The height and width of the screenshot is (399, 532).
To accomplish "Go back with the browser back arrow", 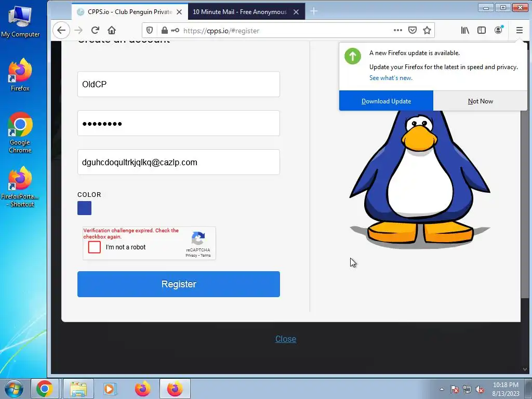I will coord(61,31).
